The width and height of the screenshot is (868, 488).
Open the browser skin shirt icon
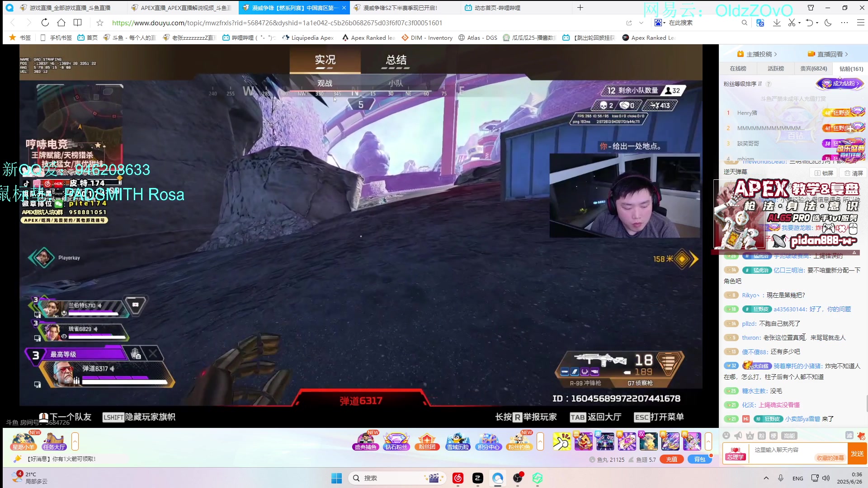[x=811, y=8]
